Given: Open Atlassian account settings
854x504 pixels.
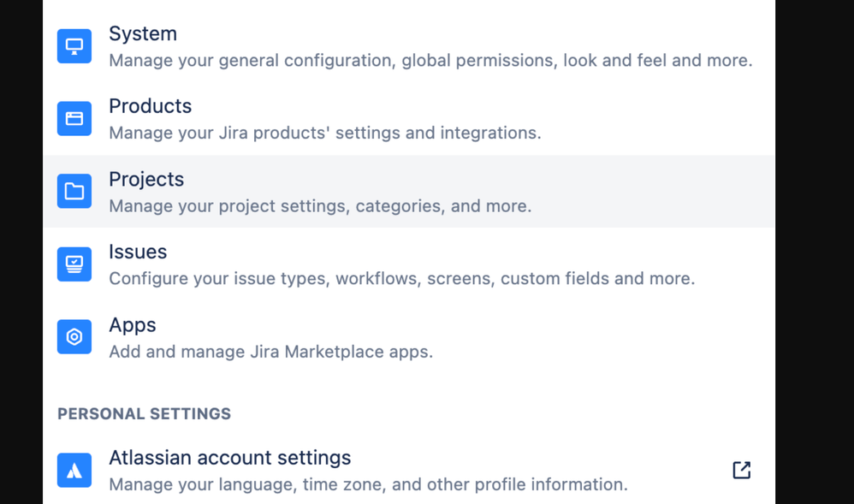Looking at the screenshot, I should (x=229, y=457).
